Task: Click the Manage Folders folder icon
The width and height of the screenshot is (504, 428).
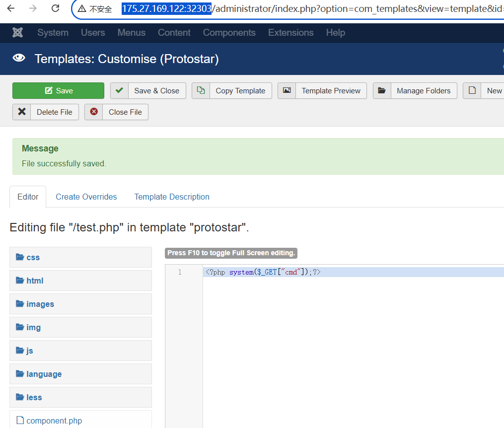Action: point(382,90)
